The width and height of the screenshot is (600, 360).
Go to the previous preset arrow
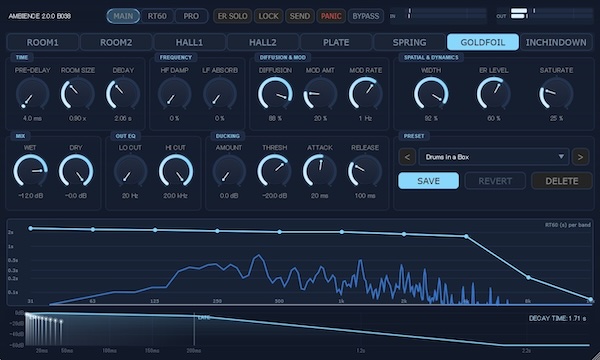407,157
